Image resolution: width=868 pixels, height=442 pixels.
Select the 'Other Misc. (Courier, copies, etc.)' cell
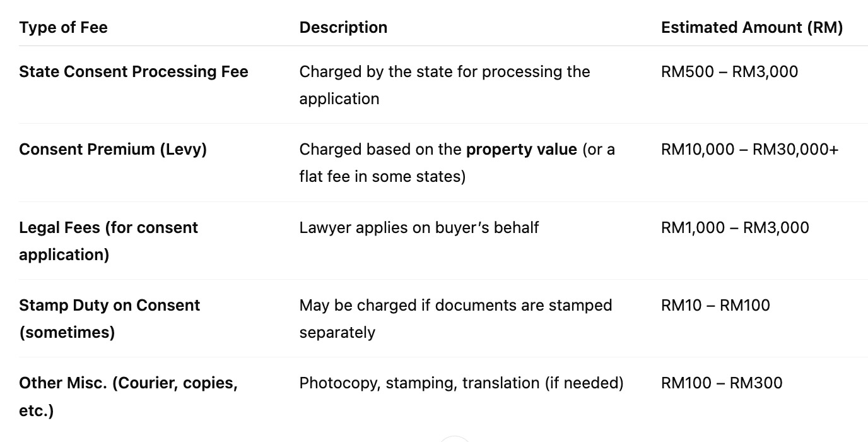click(x=128, y=397)
